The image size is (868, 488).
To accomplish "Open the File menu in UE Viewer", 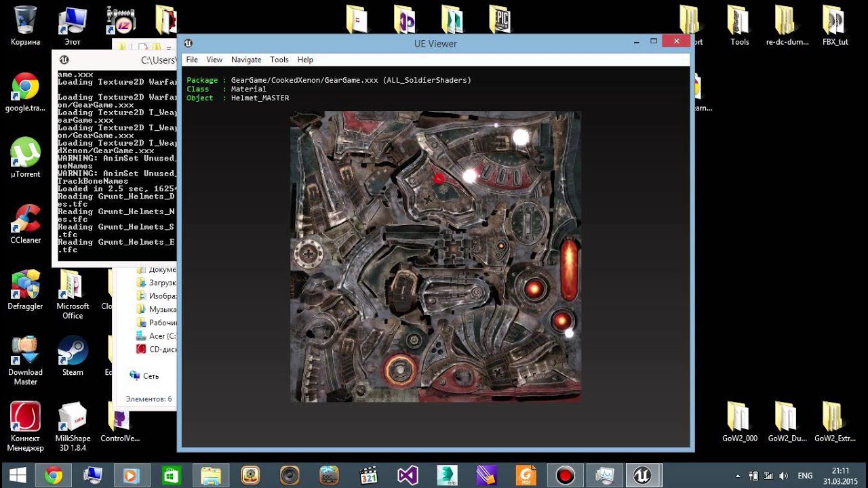I will (x=192, y=60).
